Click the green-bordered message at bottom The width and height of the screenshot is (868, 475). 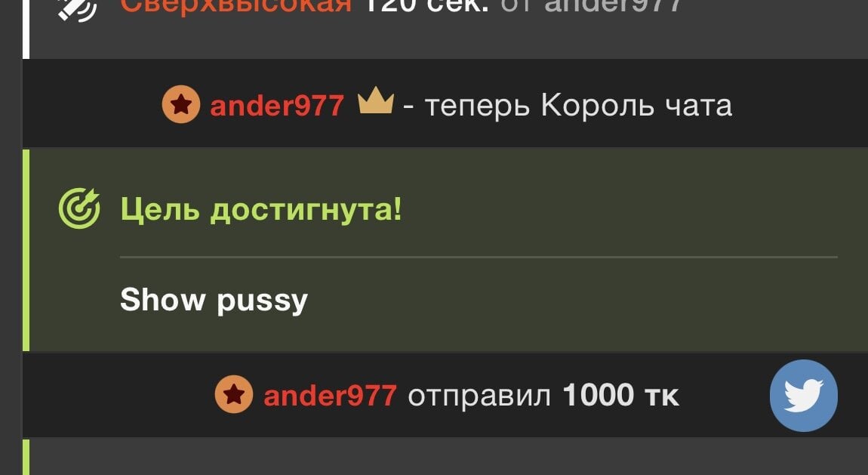point(445,457)
